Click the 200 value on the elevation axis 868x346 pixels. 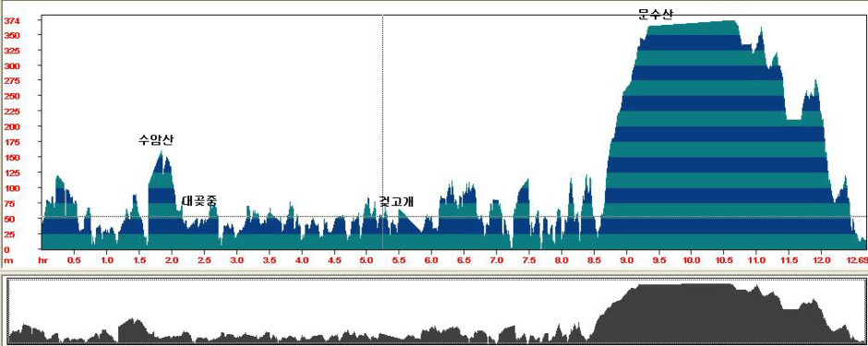12,126
